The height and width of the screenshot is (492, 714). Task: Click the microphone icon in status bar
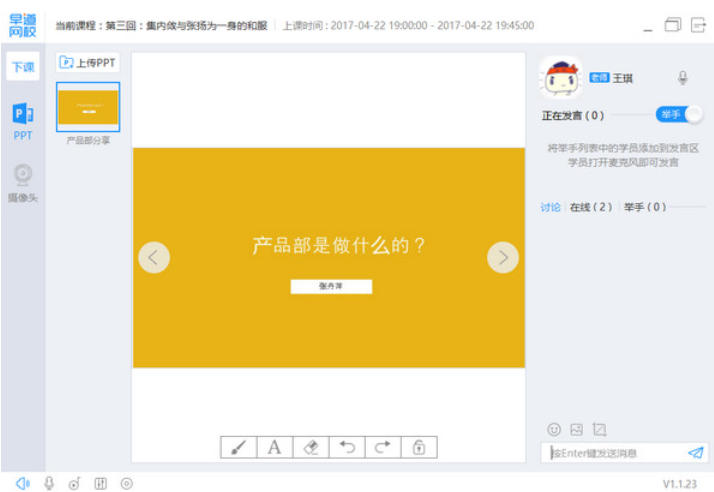click(x=49, y=483)
